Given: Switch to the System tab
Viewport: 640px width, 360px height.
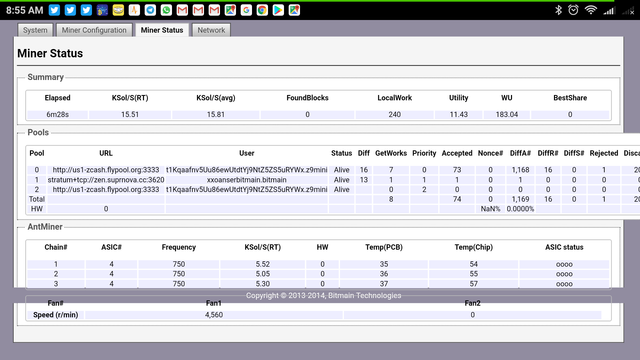Looking at the screenshot, I should [35, 30].
